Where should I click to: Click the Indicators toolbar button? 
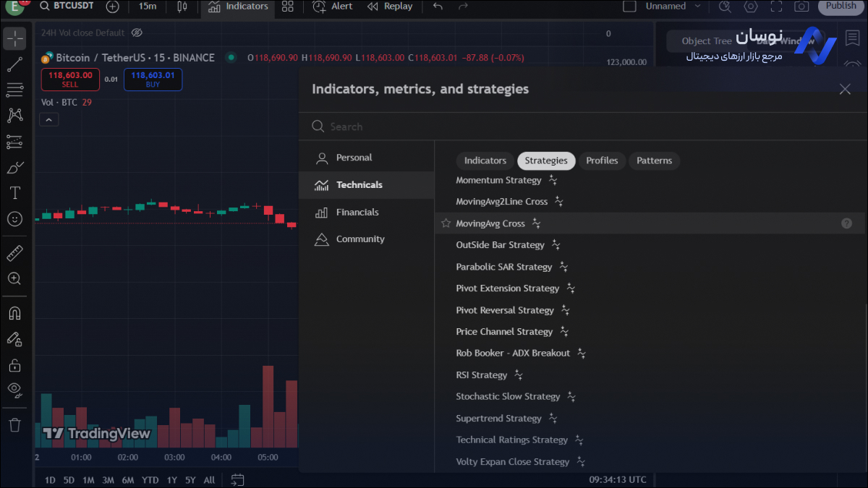click(x=238, y=7)
